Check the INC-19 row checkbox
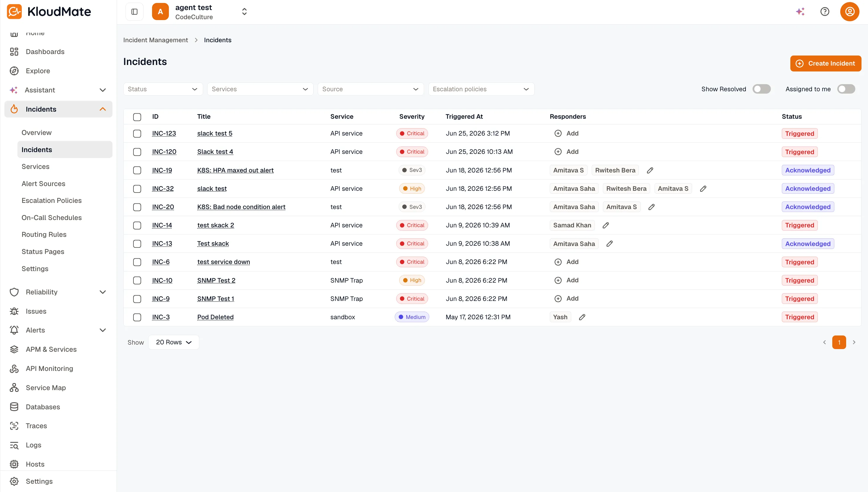Viewport: 868px width, 492px height. click(137, 170)
